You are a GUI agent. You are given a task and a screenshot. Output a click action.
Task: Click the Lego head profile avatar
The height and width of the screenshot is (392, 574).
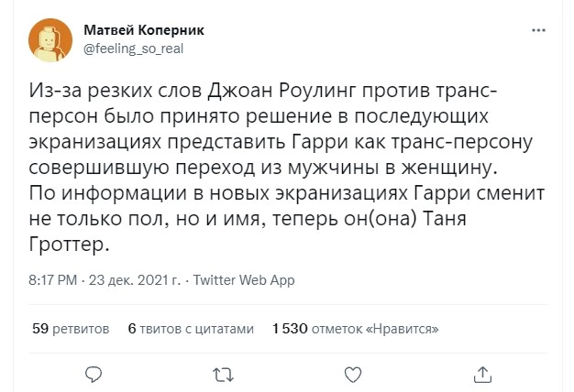click(x=50, y=39)
